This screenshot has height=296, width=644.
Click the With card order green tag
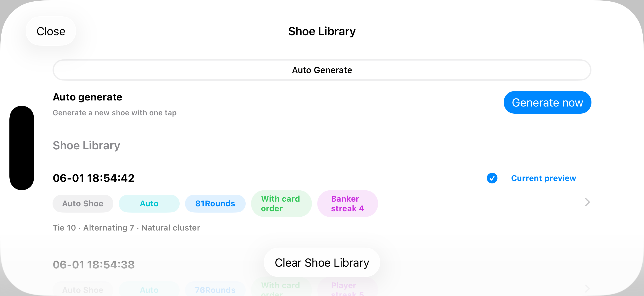click(x=281, y=203)
